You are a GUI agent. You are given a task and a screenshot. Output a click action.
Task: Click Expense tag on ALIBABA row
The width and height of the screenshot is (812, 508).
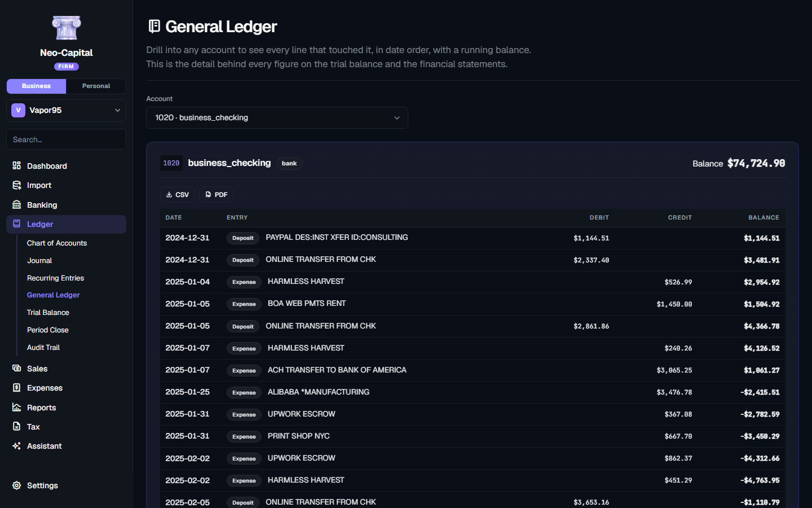[x=244, y=392]
